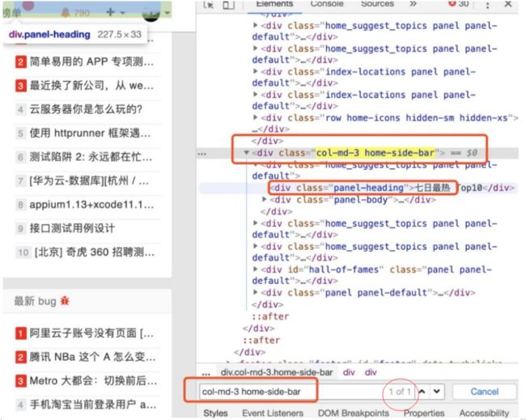Expand the hall-of-fames div node
Screen dimensions: 526x420
coord(255,269)
